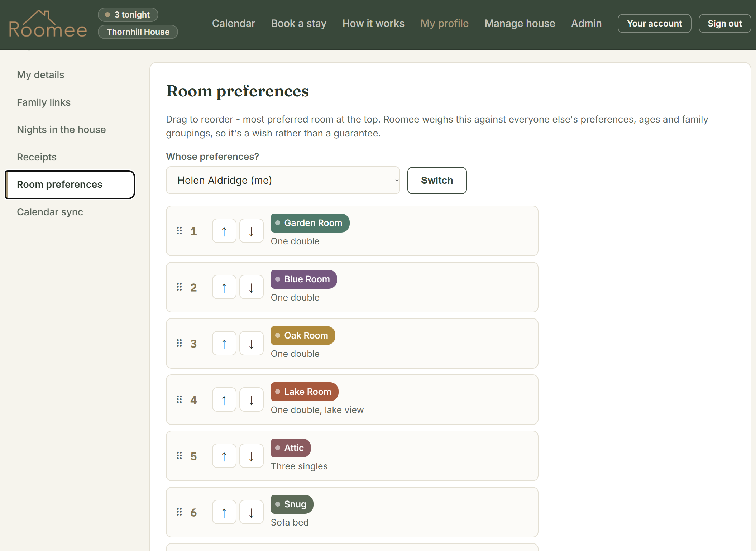The height and width of the screenshot is (551, 756).
Task: Open Admin in navigation
Action: 586,23
